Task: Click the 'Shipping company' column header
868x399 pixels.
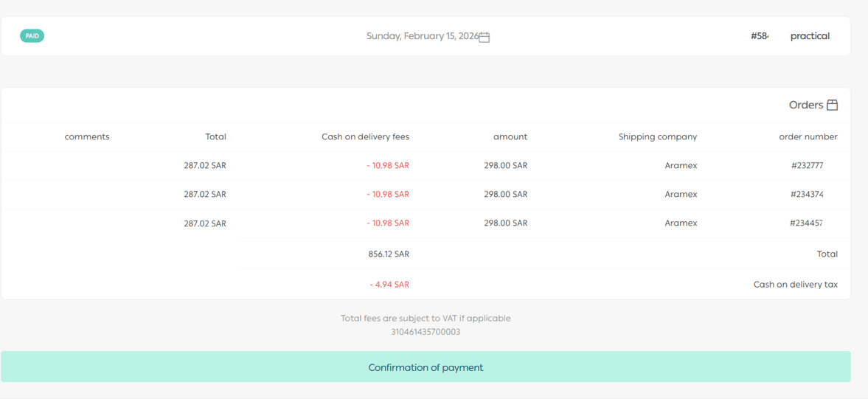Action: pyautogui.click(x=657, y=137)
